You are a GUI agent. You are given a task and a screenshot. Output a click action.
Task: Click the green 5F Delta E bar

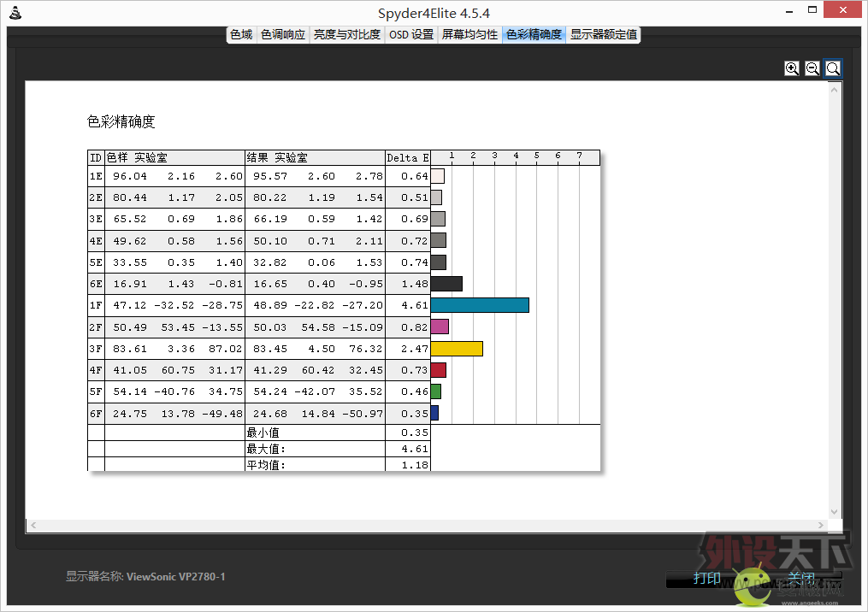(435, 391)
